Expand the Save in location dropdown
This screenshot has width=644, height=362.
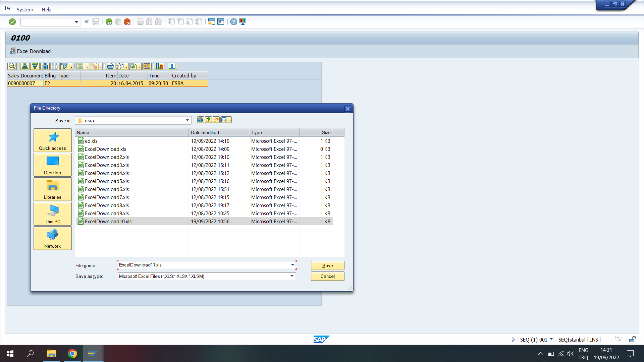(187, 120)
